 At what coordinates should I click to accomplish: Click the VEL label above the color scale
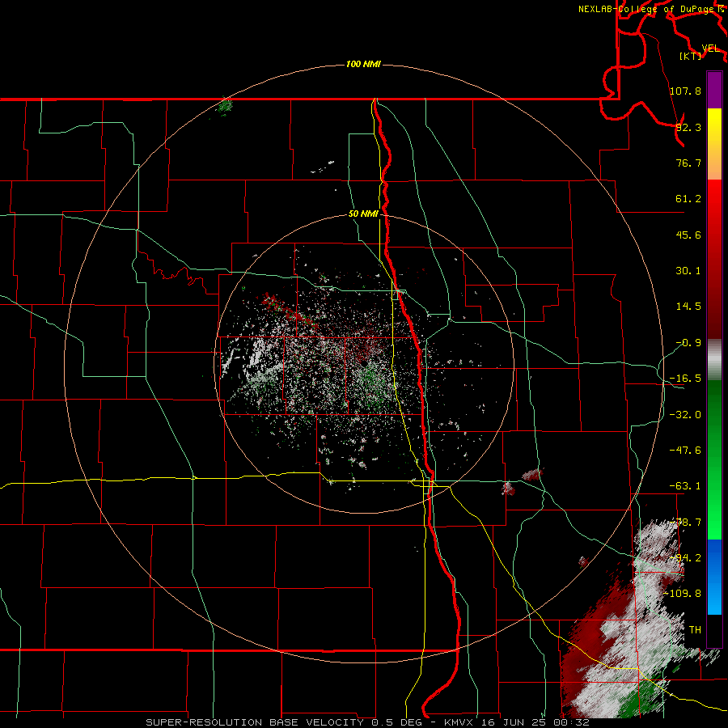(710, 49)
